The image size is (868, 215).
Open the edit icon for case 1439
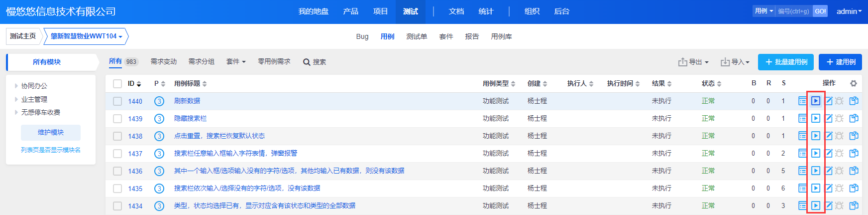[828, 118]
